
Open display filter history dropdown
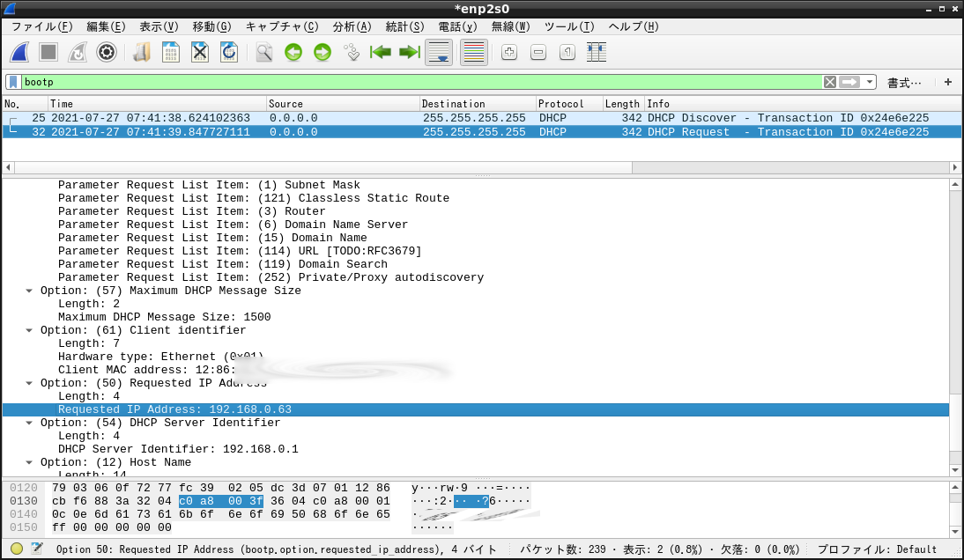(870, 82)
